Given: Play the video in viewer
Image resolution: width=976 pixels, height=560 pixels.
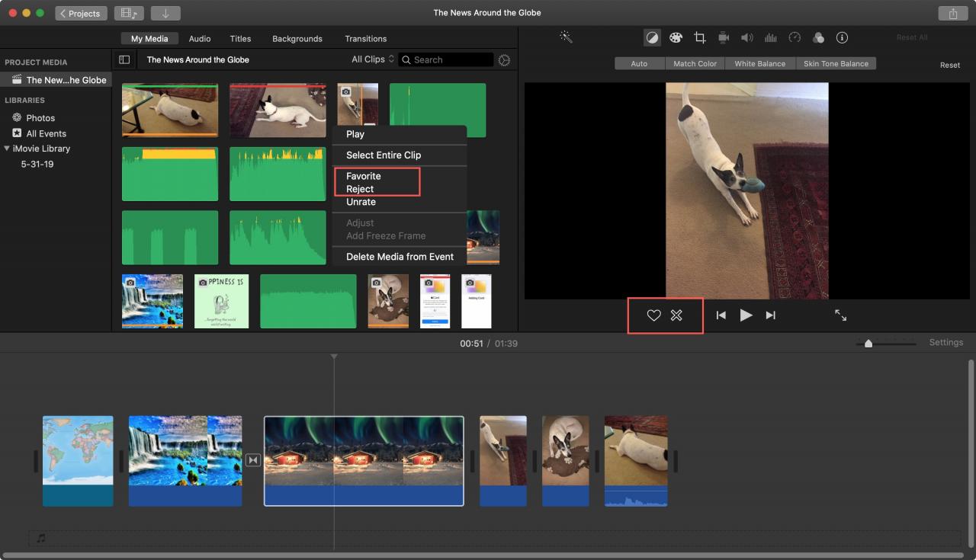Looking at the screenshot, I should [746, 315].
